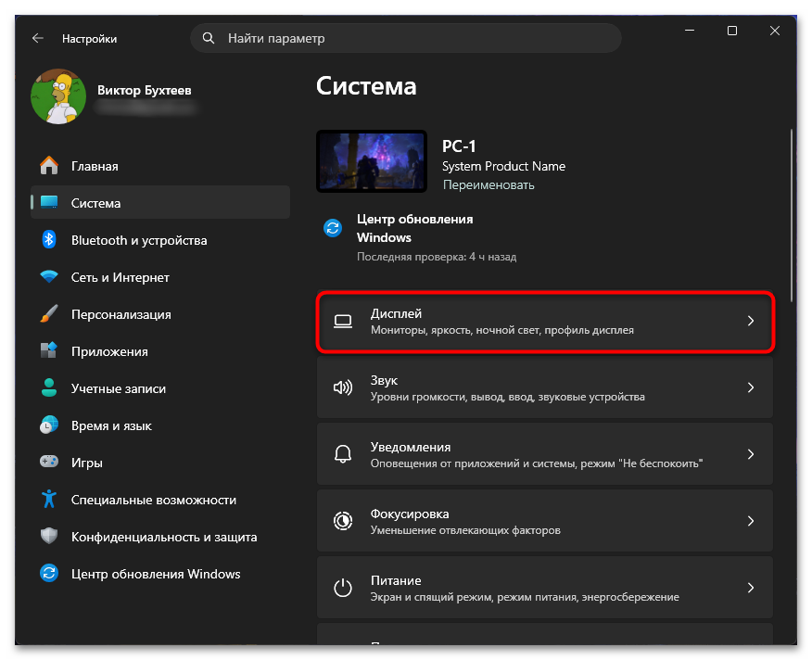Click the Последняя проверка: 4 ч назад text
This screenshot has width=812, height=660.
click(x=437, y=257)
